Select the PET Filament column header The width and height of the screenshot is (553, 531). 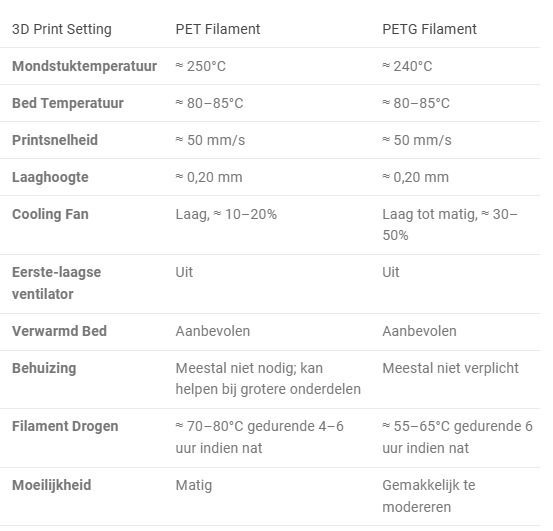pos(218,29)
